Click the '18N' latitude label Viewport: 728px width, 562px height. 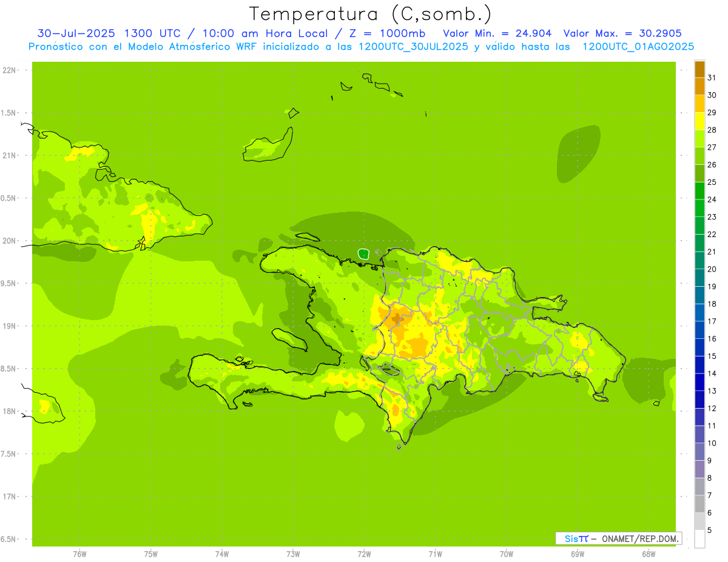click(9, 411)
